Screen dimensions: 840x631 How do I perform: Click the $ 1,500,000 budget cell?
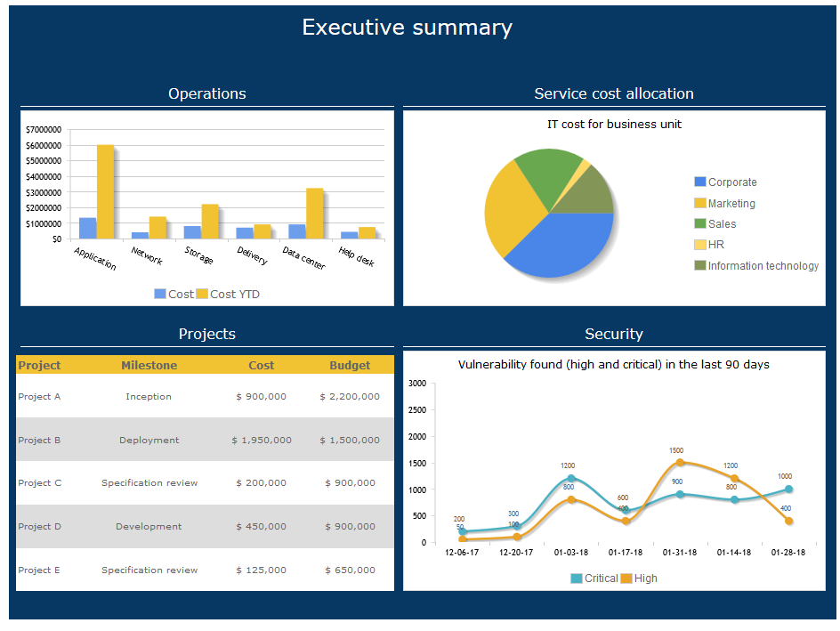(350, 441)
